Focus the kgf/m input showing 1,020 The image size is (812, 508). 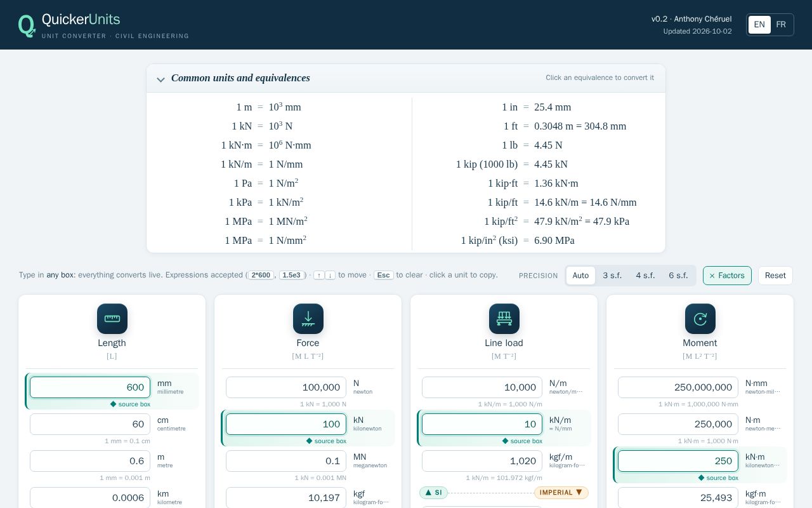pos(482,461)
